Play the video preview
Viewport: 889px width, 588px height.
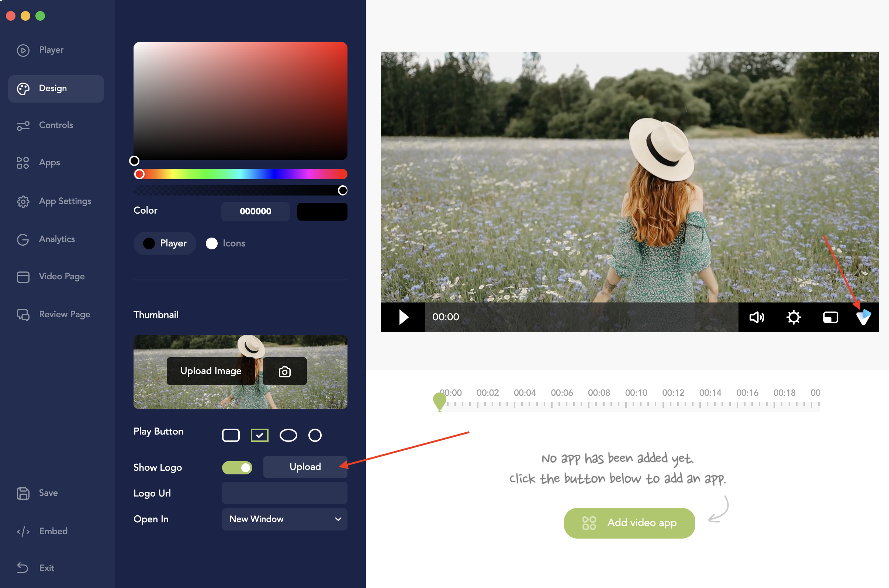(404, 317)
